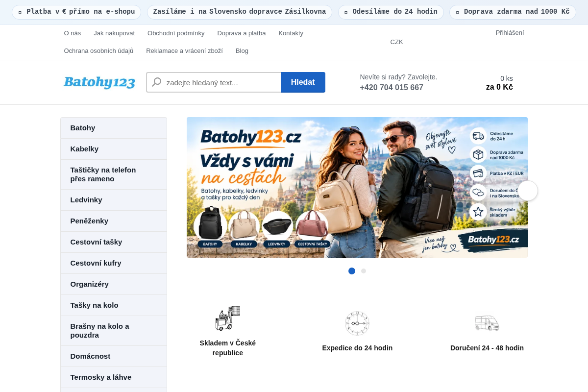Screen dimensions: 588x392
Task: Click the Přihlášení login link
Action: coord(510,33)
